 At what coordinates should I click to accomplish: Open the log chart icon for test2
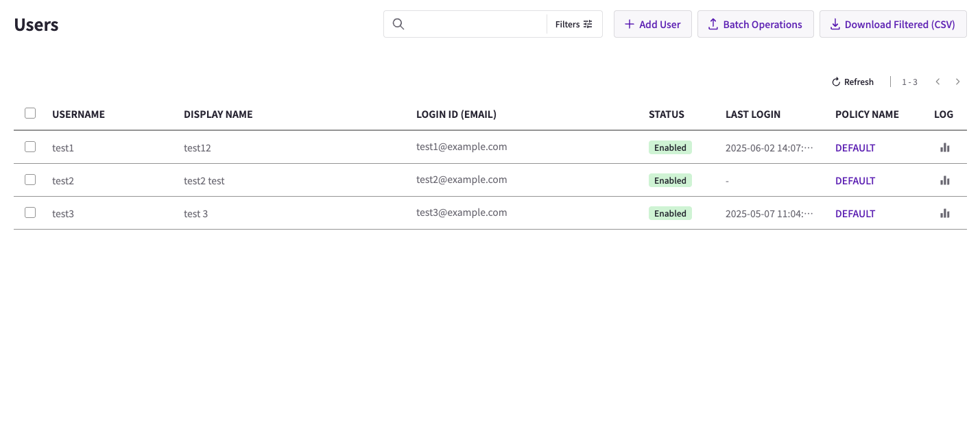944,180
